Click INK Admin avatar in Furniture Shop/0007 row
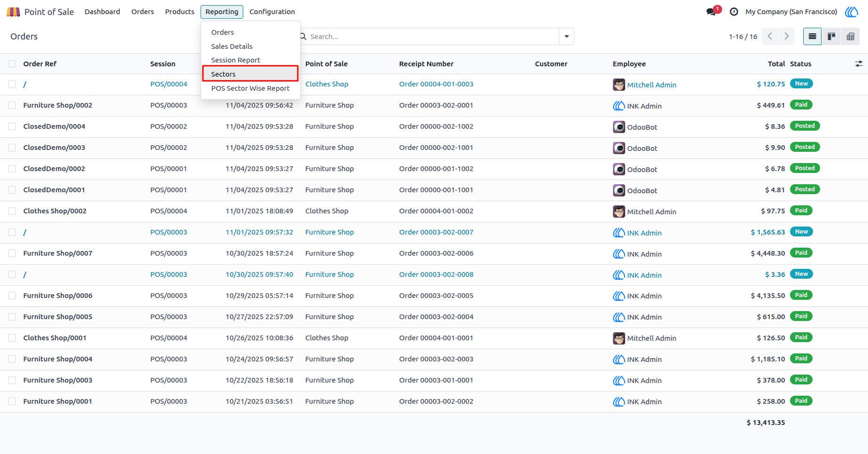This screenshot has height=454, width=868. pyautogui.click(x=619, y=254)
